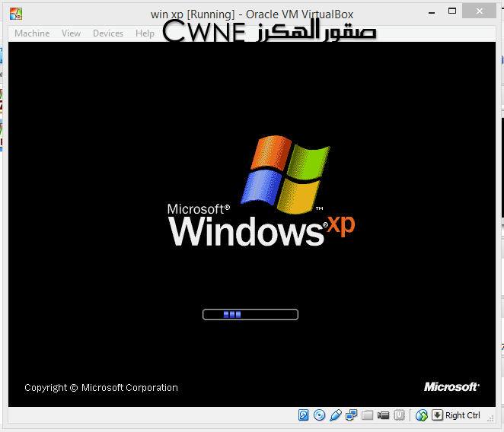
Task: Open the Devices menu
Action: 108,33
